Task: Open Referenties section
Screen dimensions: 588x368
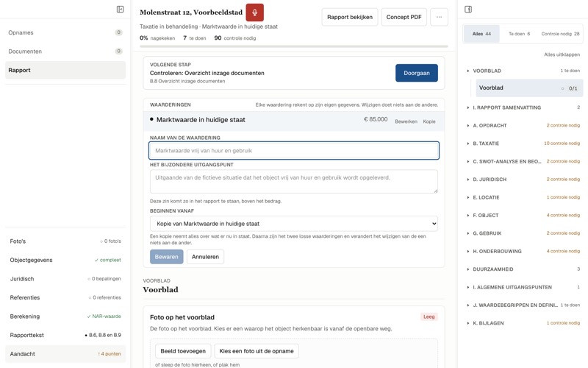Action: point(65,298)
